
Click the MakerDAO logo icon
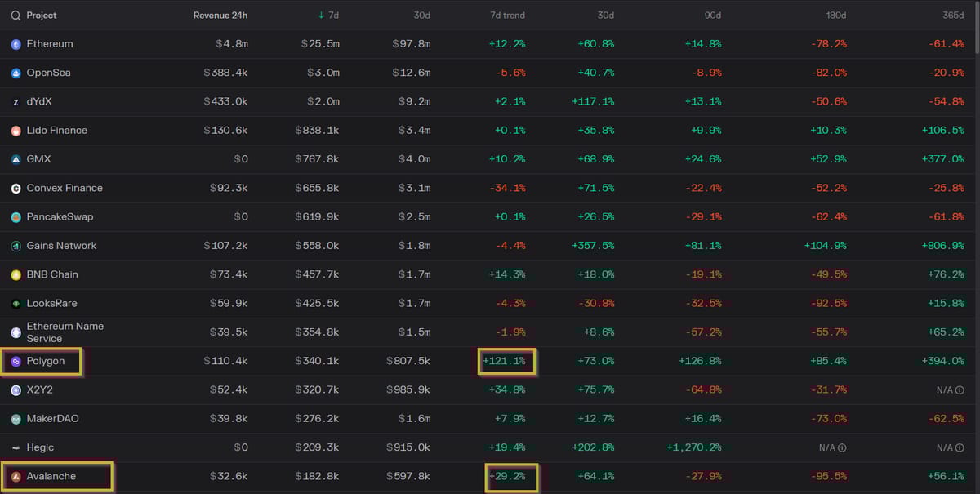pos(16,419)
